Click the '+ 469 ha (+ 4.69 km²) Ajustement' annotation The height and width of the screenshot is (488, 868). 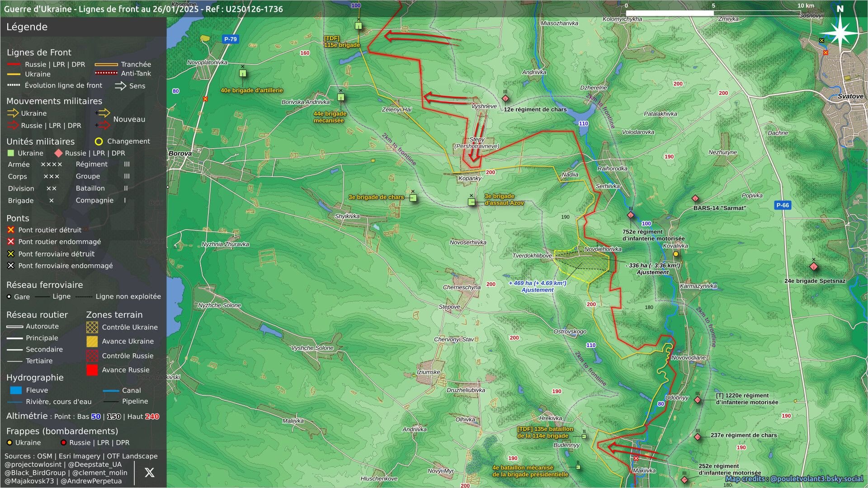point(538,286)
